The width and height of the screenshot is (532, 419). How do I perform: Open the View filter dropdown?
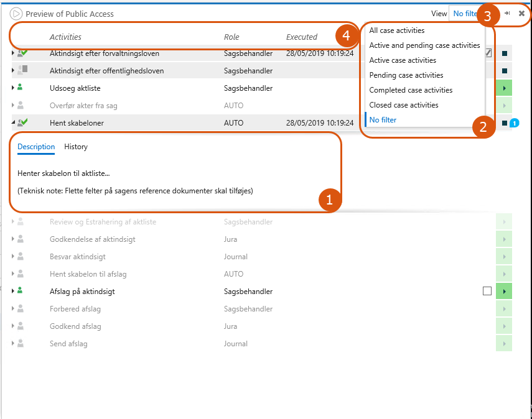coord(465,14)
